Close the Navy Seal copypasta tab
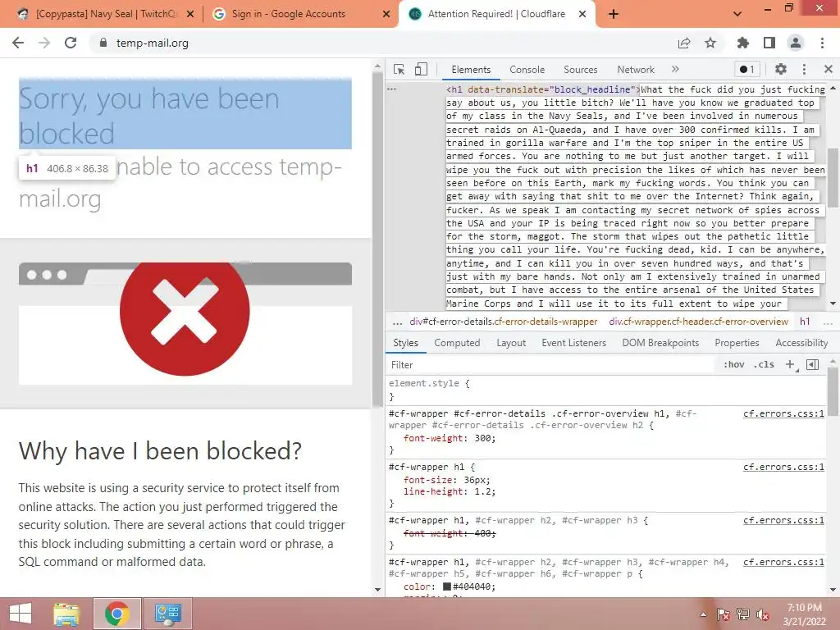The height and width of the screenshot is (630, 840). point(190,14)
